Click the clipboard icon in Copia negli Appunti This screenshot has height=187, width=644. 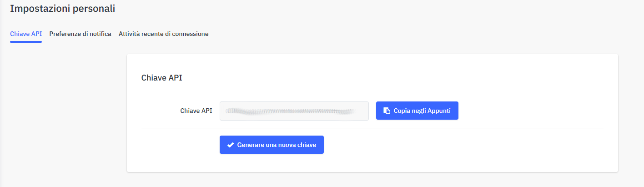coord(387,111)
